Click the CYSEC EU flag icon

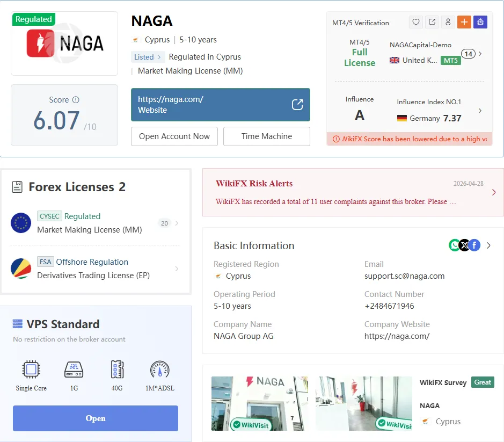pos(21,223)
